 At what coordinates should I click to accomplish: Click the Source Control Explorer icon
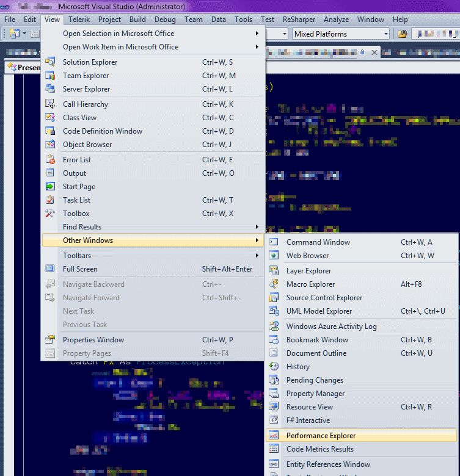click(x=274, y=298)
